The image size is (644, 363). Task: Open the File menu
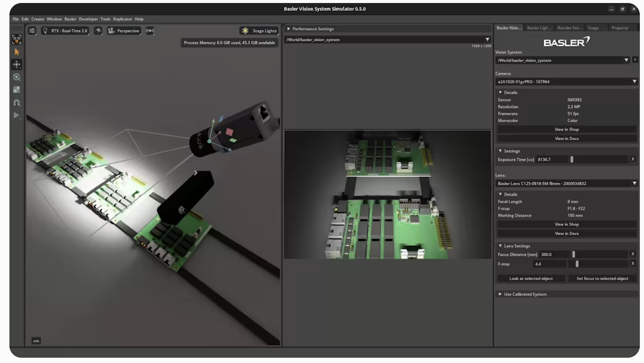coord(16,19)
